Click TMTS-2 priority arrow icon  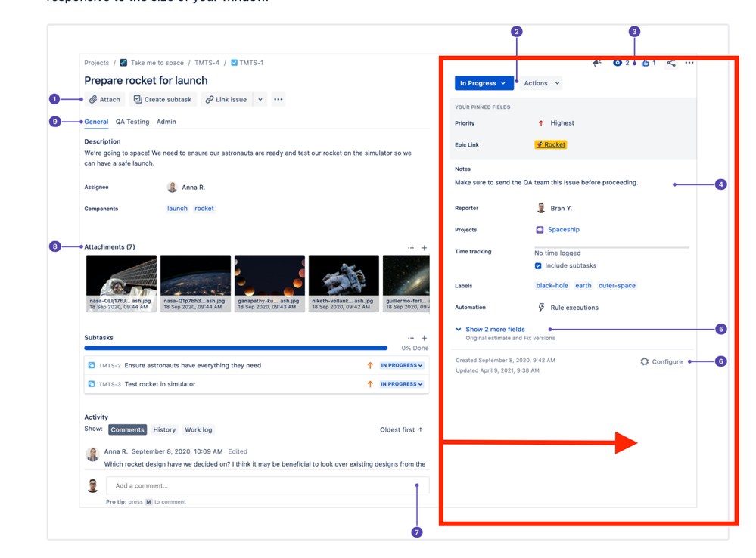coord(370,366)
